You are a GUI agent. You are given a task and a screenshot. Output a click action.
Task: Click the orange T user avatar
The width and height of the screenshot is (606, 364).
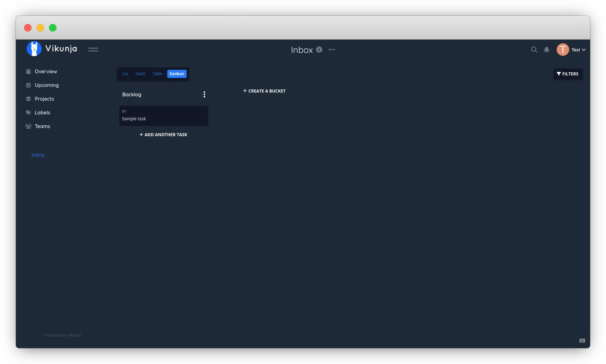(x=563, y=50)
